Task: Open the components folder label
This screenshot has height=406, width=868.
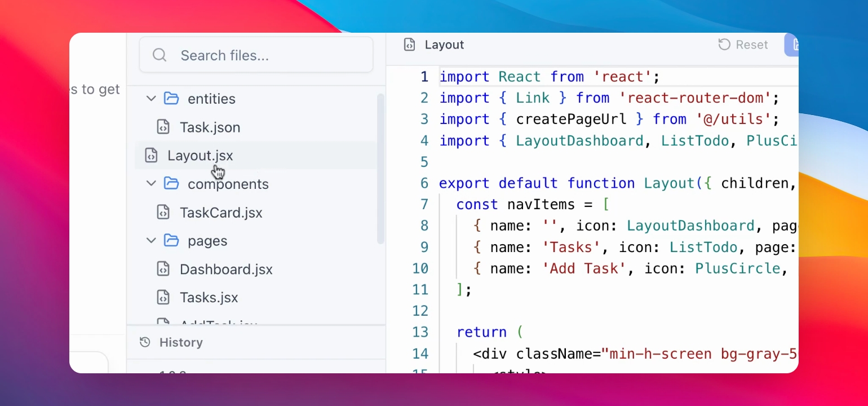Action: [x=228, y=184]
